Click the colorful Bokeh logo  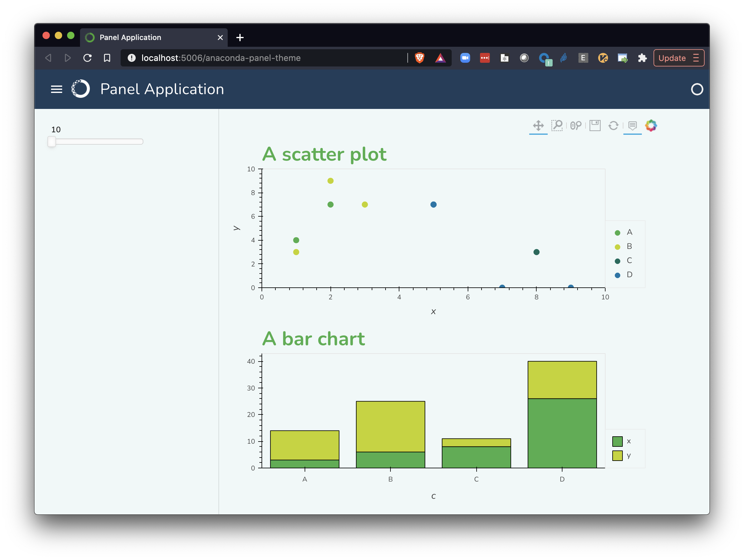tap(651, 126)
